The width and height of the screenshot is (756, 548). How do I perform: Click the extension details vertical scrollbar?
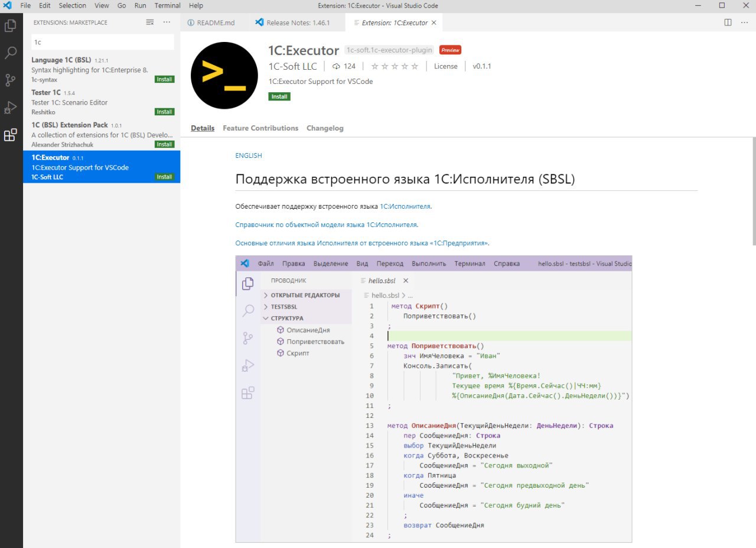click(x=754, y=191)
